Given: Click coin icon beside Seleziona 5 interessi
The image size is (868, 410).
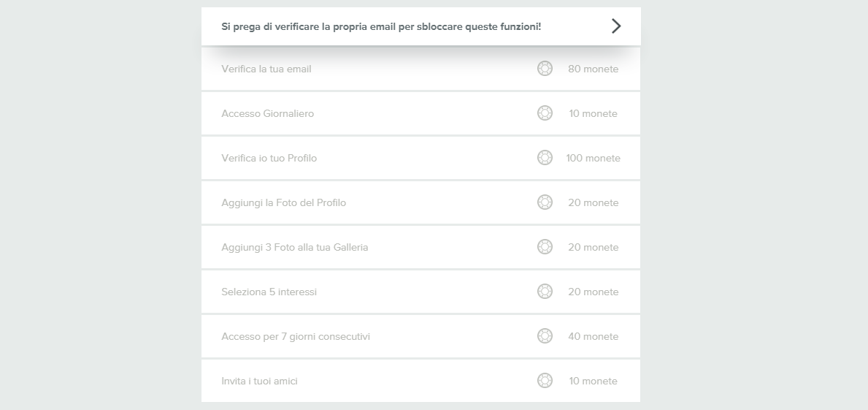Looking at the screenshot, I should 545,292.
